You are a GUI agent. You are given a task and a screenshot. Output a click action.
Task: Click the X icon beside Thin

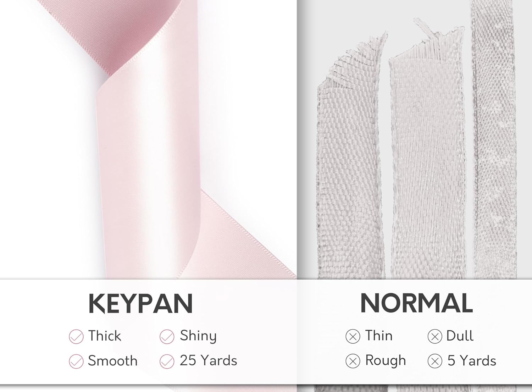click(353, 336)
